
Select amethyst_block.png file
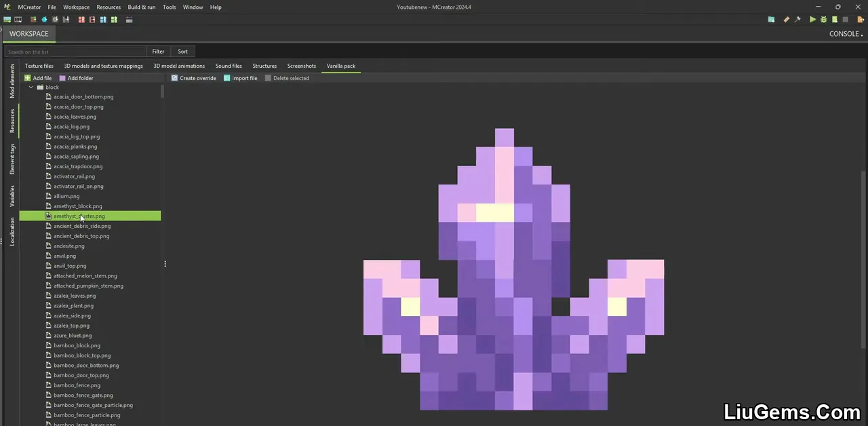pyautogui.click(x=78, y=206)
